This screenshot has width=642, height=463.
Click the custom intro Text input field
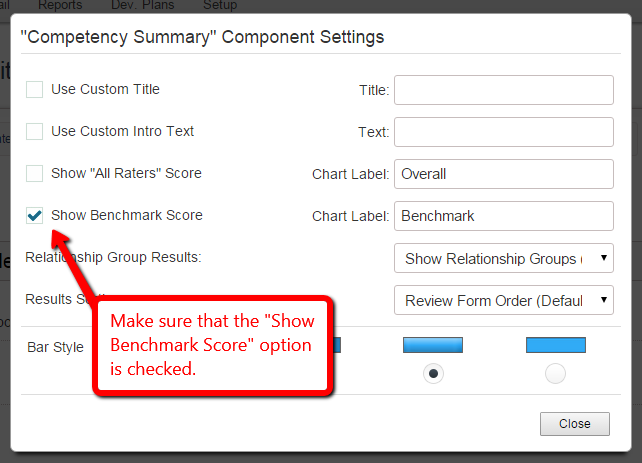[504, 132]
